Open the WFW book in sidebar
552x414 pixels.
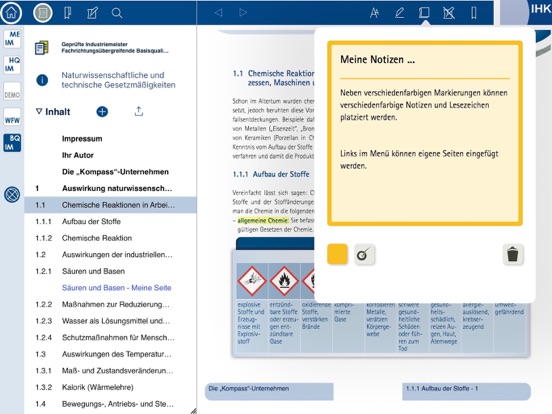12,117
